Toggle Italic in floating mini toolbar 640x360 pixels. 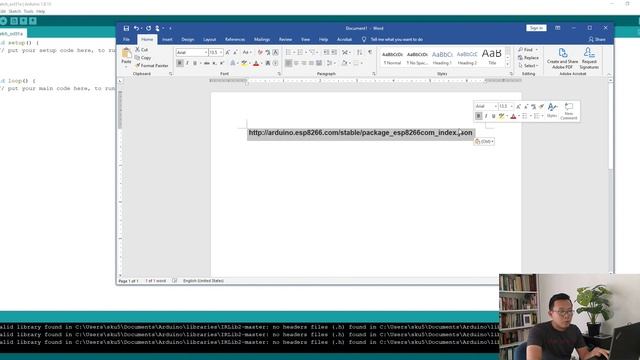(x=486, y=116)
